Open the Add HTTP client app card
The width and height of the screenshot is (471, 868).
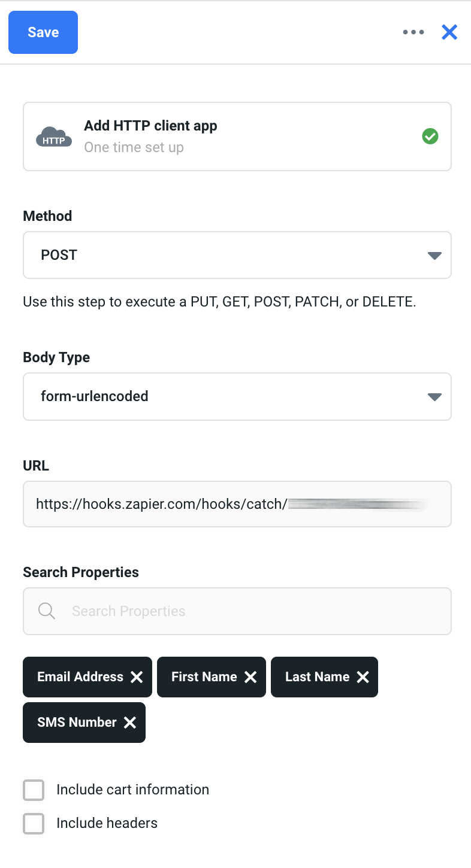click(237, 136)
